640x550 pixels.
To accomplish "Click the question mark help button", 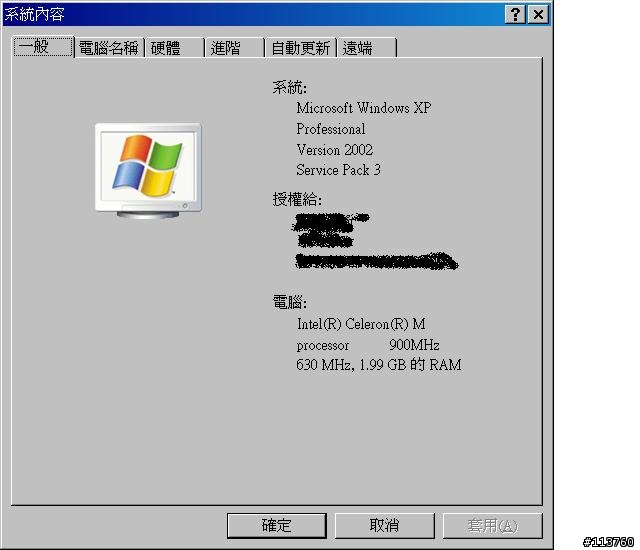I will pyautogui.click(x=515, y=15).
